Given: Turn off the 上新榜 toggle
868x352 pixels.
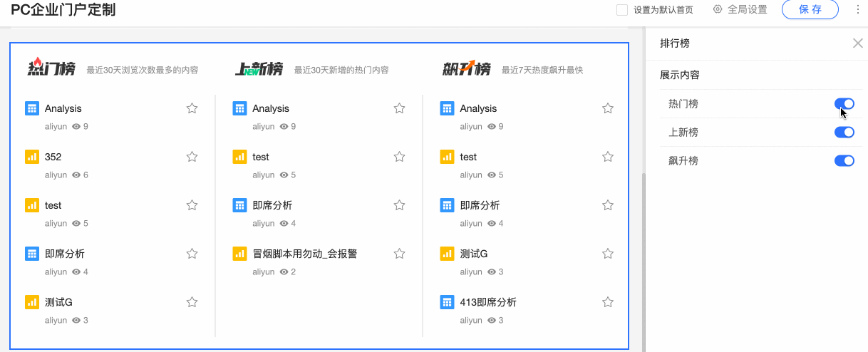Looking at the screenshot, I should pyautogui.click(x=844, y=133).
